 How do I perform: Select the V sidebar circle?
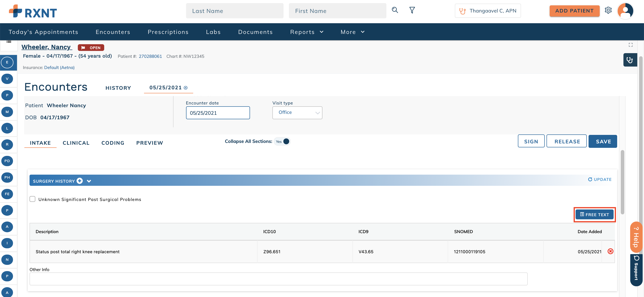[x=7, y=79]
